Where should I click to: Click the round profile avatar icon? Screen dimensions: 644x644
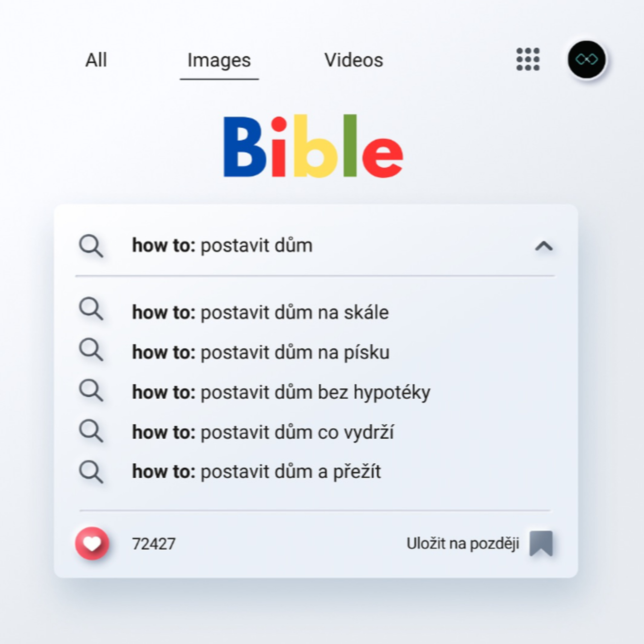tap(586, 60)
